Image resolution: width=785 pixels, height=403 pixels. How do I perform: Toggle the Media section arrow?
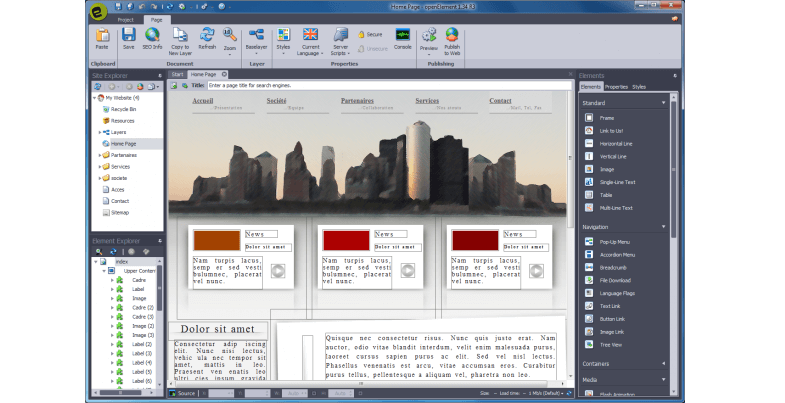663,379
